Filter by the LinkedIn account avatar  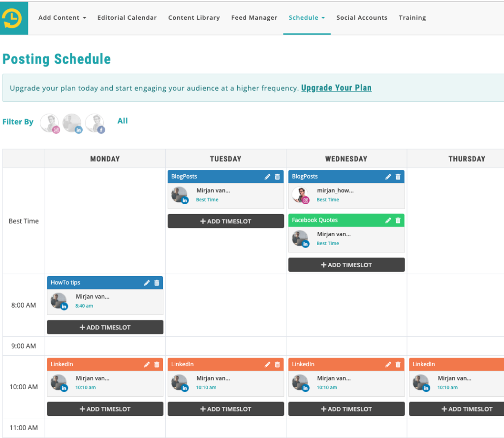tap(72, 123)
